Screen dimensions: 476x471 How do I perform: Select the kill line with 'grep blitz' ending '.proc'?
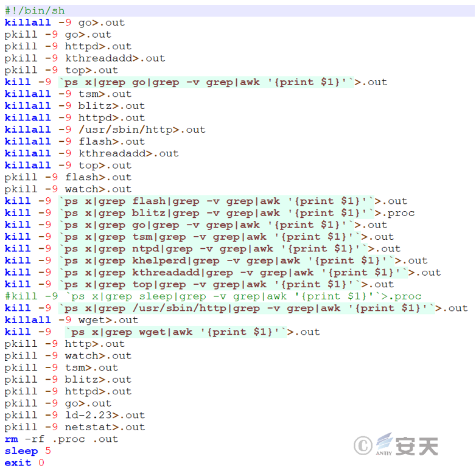coord(209,213)
